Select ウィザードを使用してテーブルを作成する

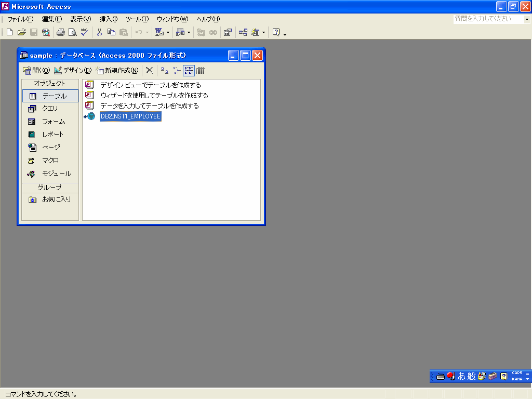(x=154, y=96)
